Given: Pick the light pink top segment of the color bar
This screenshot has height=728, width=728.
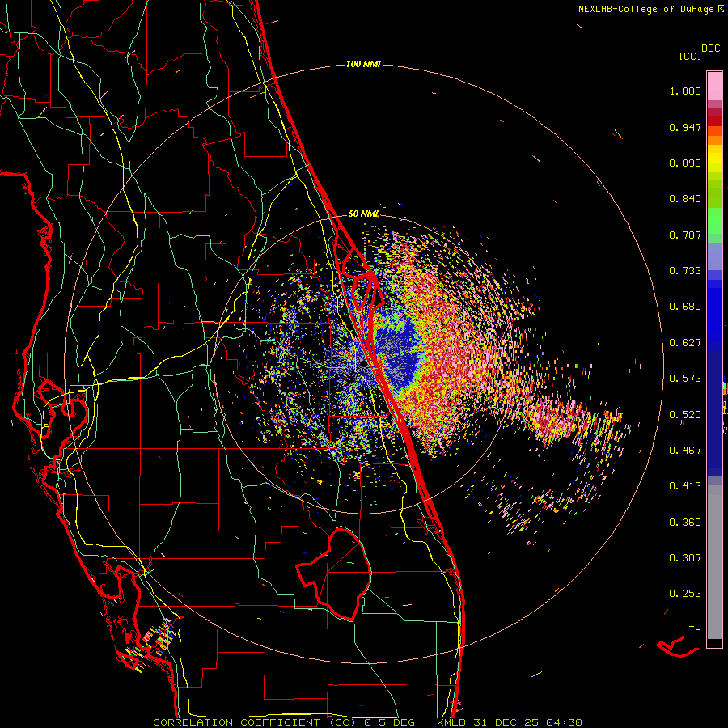Looking at the screenshot, I should point(714,86).
